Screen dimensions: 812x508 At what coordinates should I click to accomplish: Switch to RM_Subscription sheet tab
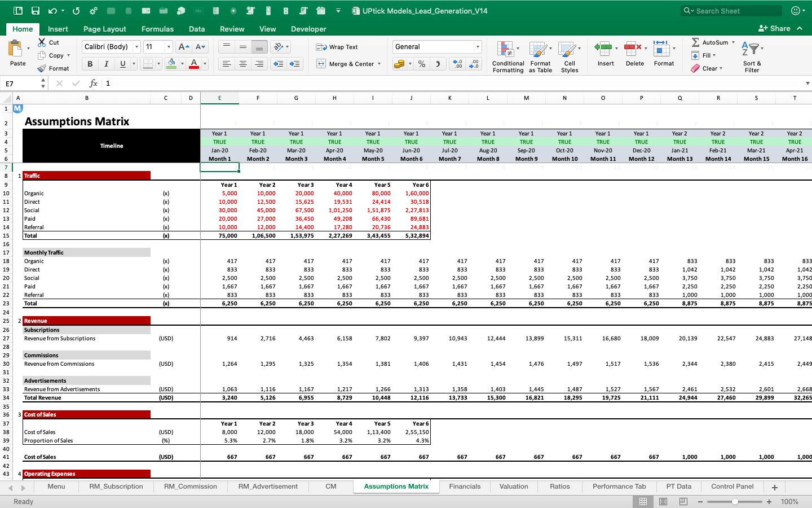click(x=116, y=487)
